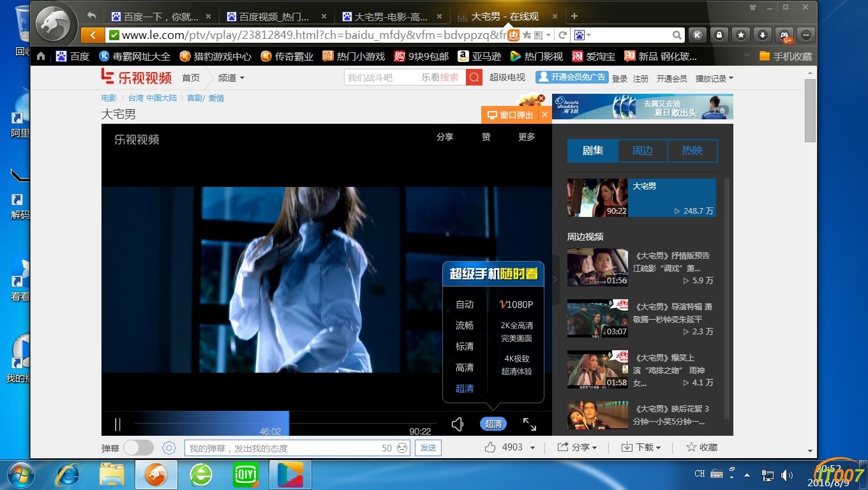The width and height of the screenshot is (868, 490).
Task: Open 抒情版预告 video thumbnail
Action: click(x=597, y=267)
